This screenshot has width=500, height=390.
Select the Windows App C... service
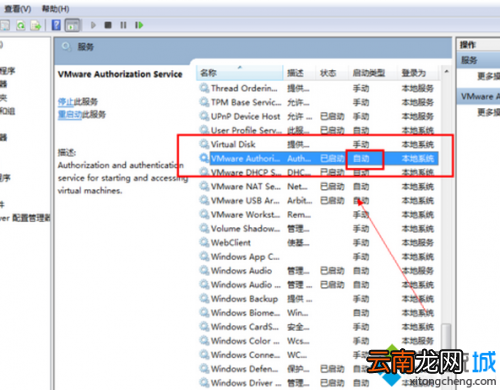(318, 257)
